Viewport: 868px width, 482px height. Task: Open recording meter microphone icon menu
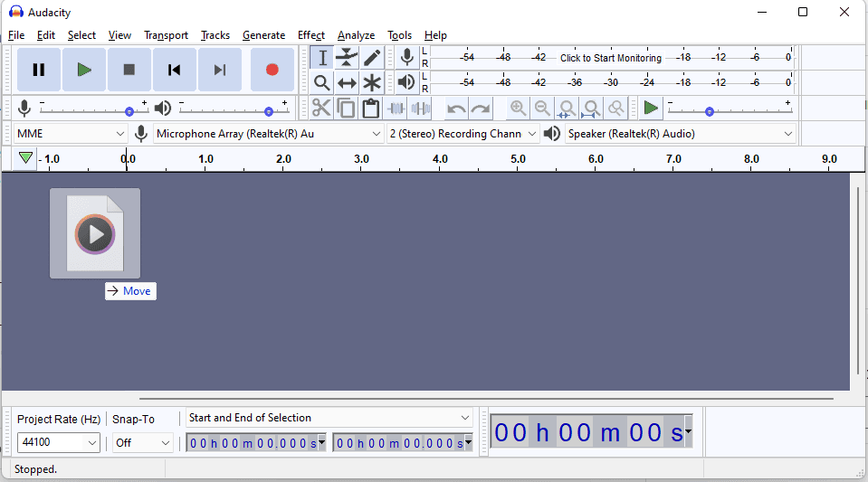click(407, 58)
